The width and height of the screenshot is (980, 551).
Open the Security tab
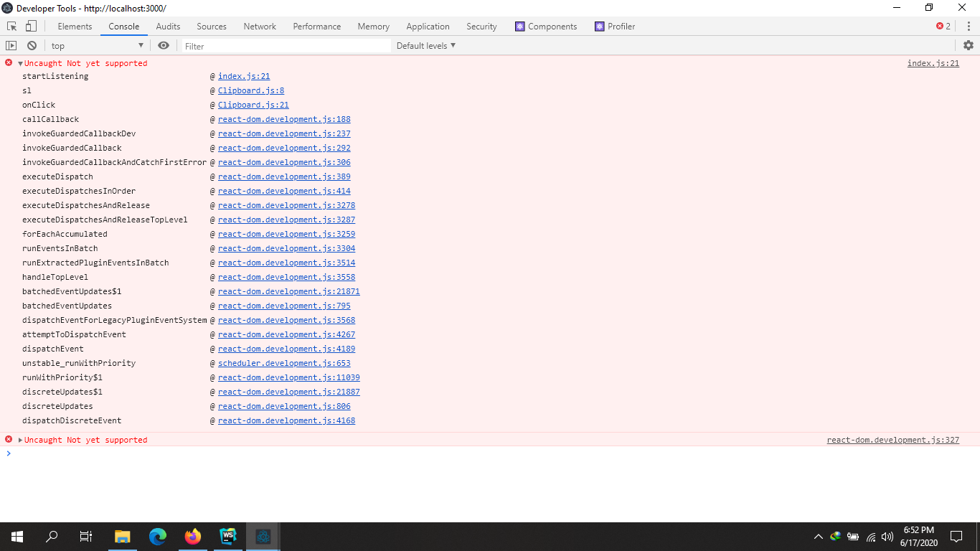tap(481, 27)
